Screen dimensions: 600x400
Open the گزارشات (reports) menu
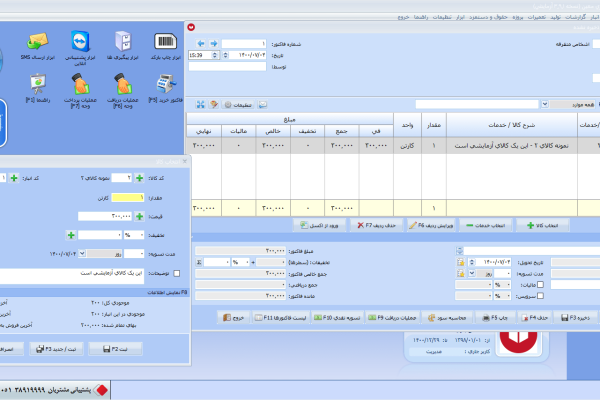coord(576,17)
